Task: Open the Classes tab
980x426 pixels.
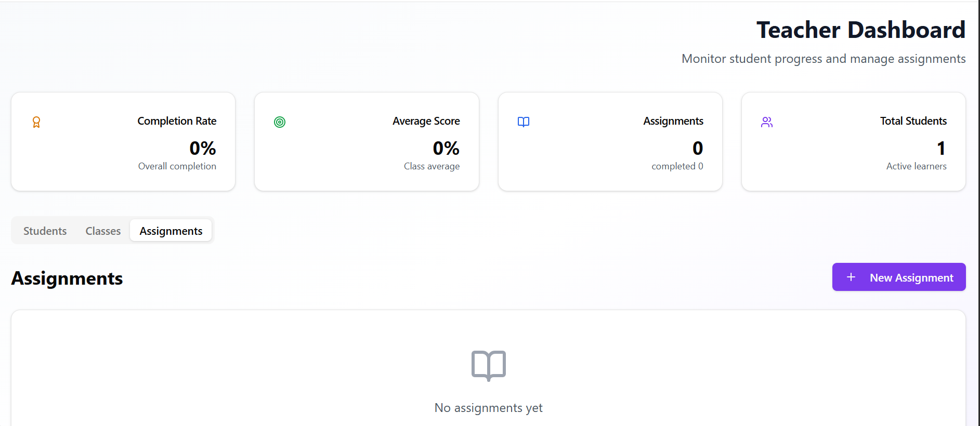Action: click(103, 231)
